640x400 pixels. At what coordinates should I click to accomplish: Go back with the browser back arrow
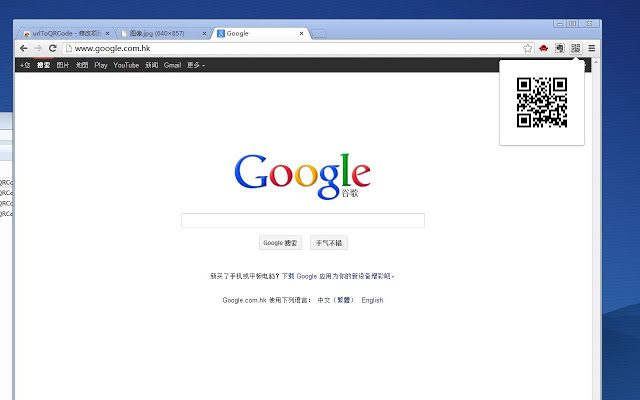[x=24, y=49]
